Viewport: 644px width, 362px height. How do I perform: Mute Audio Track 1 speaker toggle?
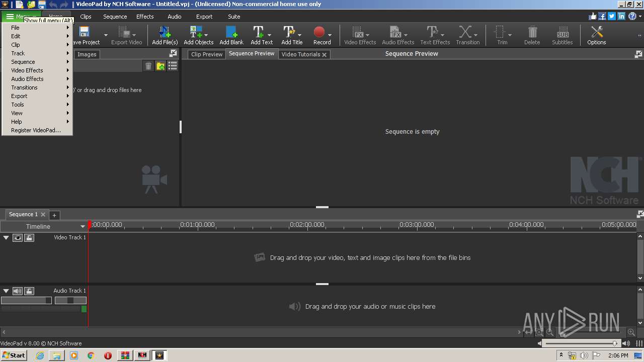coord(18,291)
